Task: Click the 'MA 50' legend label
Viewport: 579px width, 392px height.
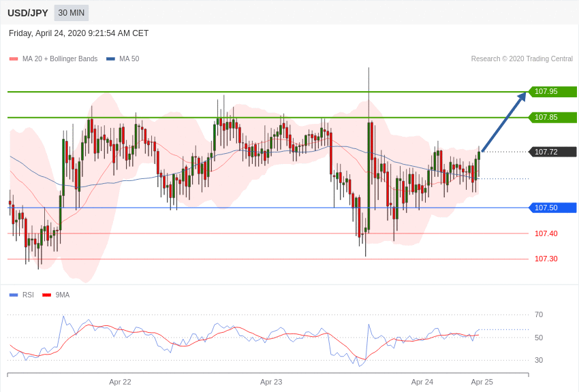Action: pyautogui.click(x=129, y=59)
